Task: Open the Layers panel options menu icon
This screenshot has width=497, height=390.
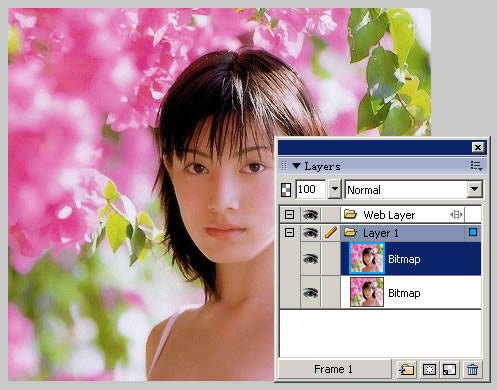Action: (476, 166)
